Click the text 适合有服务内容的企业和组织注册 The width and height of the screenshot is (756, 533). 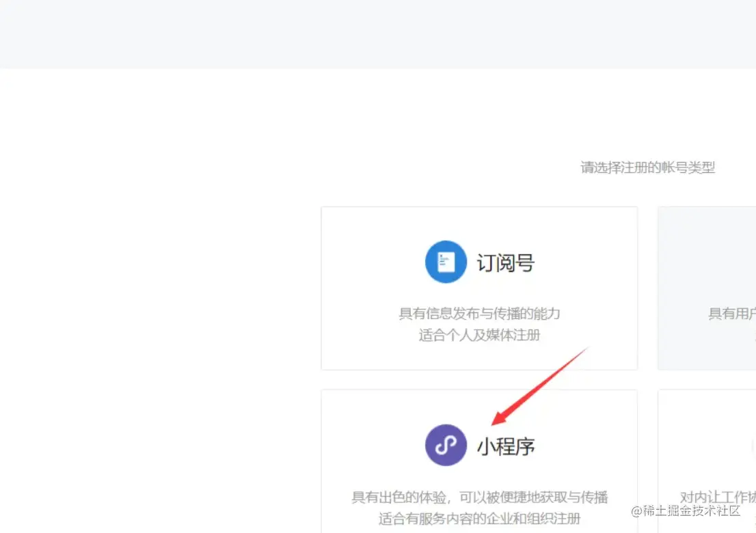click(479, 519)
